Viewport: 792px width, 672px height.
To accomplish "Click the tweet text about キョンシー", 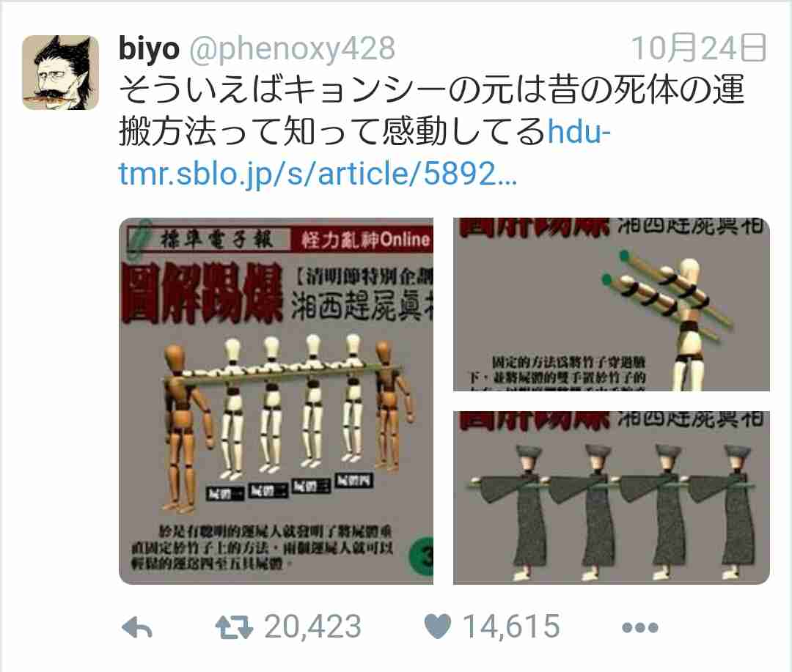I will (x=431, y=110).
